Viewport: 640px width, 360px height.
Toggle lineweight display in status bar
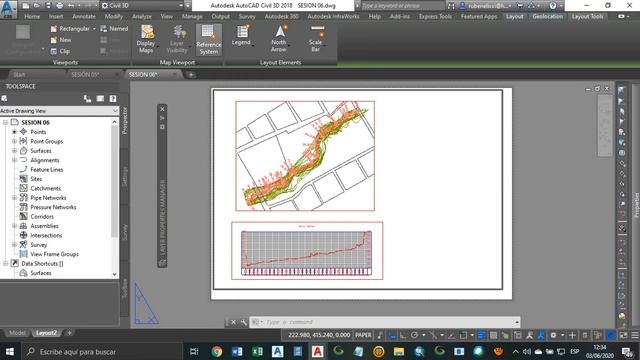[x=481, y=335]
